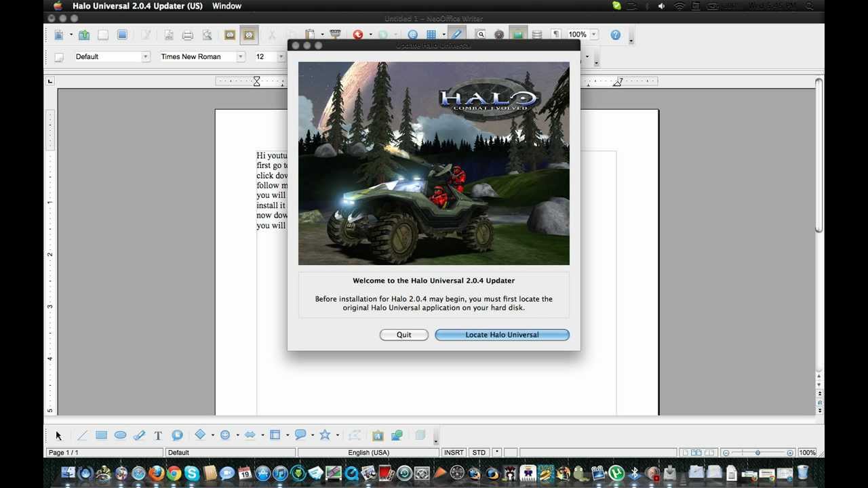Click the Navigator compass icon

pos(500,35)
